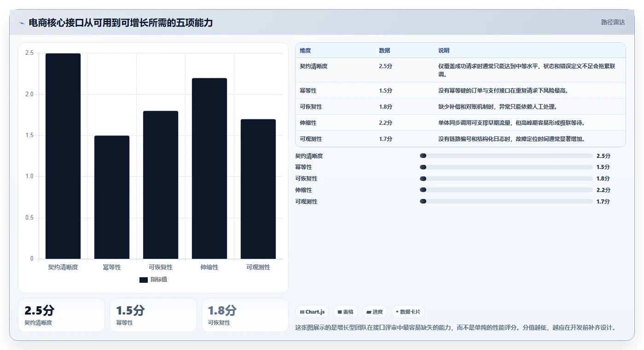Click the 契约清晰度 bar in the chart
644x350 pixels.
63,156
